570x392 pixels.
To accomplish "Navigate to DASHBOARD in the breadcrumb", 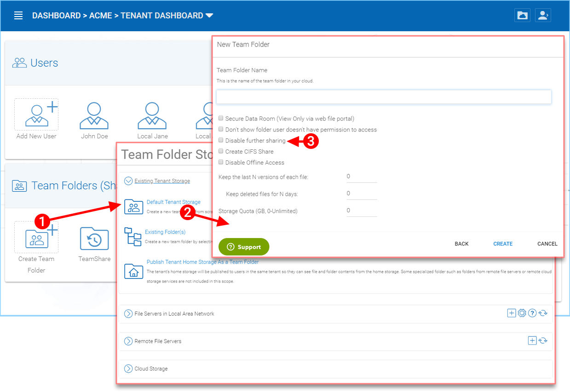I will (x=56, y=15).
